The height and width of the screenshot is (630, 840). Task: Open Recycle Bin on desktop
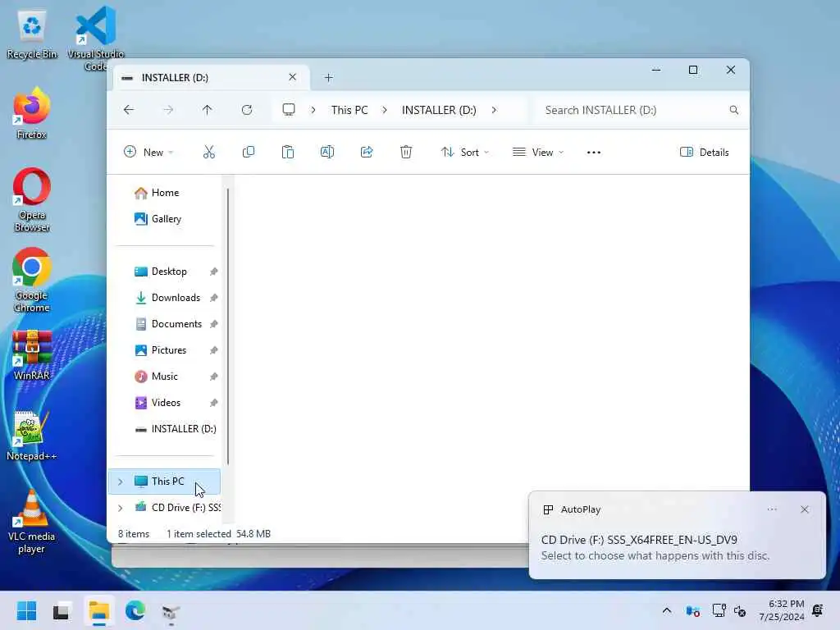[x=32, y=34]
